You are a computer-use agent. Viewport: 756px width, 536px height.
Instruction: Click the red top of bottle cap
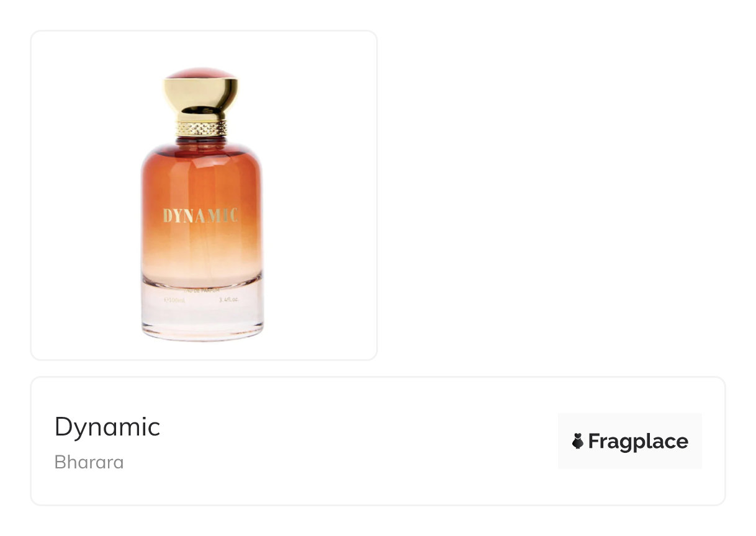pos(200,73)
